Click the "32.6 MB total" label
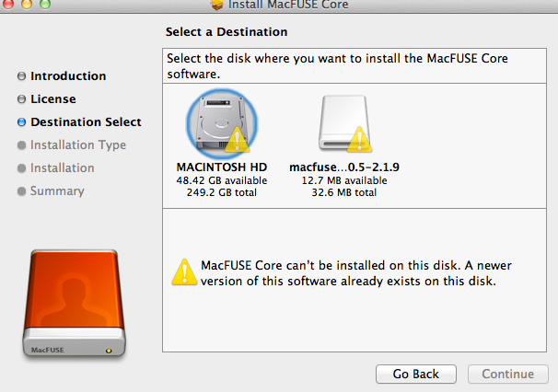This screenshot has width=558, height=392. coord(343,192)
